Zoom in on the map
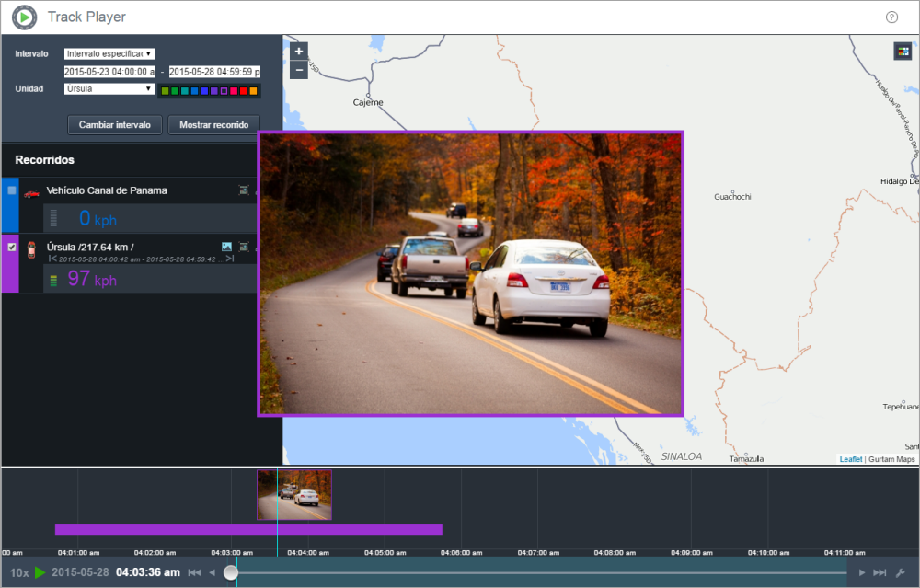Image resolution: width=920 pixels, height=588 pixels. 299,52
